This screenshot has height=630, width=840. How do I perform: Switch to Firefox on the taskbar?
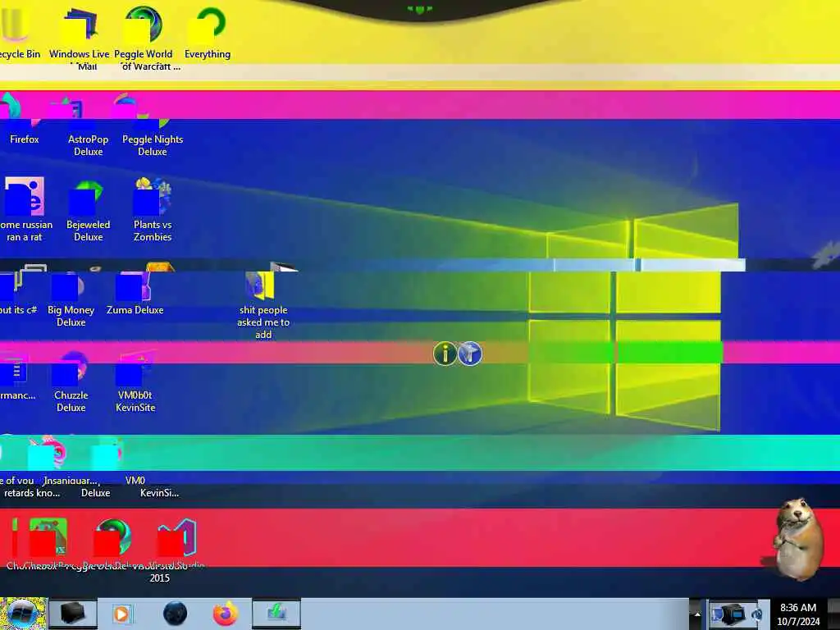coord(226,614)
